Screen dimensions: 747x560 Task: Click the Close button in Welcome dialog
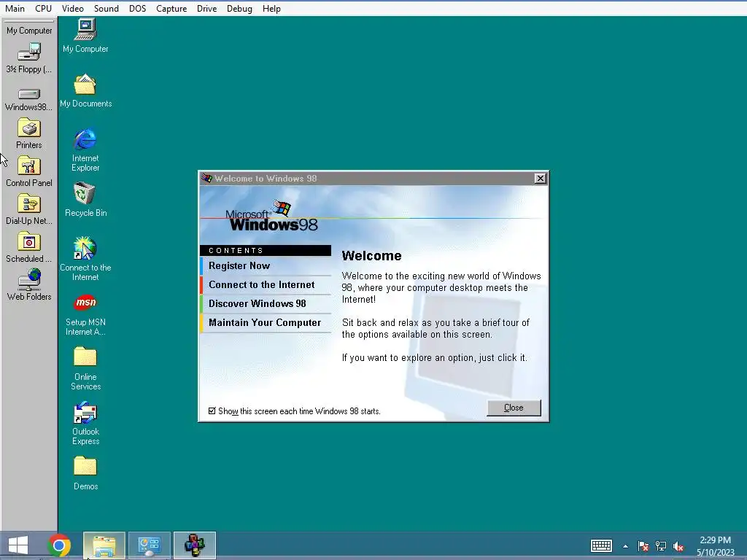[x=514, y=408]
